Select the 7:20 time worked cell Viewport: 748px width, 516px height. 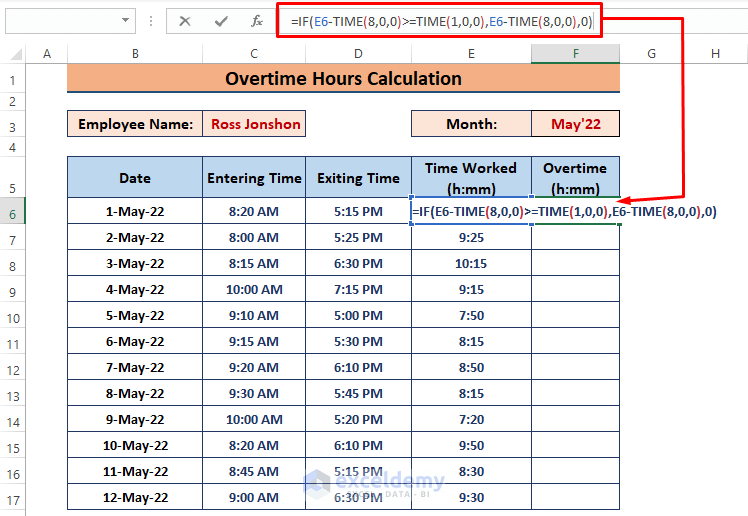(x=471, y=419)
